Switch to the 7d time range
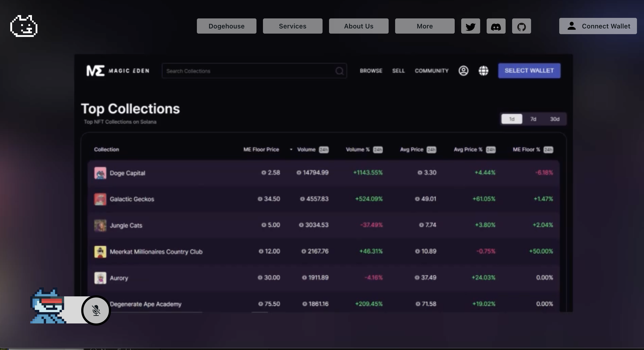644x350 pixels. pyautogui.click(x=533, y=119)
